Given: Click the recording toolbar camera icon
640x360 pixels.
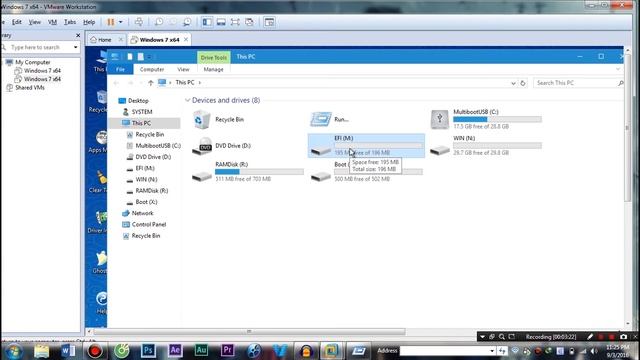Looking at the screenshot, I should pyautogui.click(x=623, y=337).
